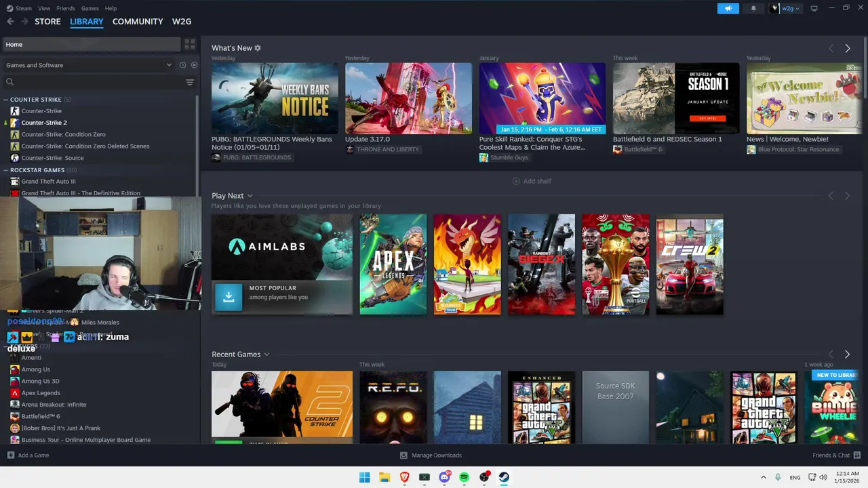
Task: Open Throne and Liberty Update 3.17.0 card
Action: pos(408,98)
